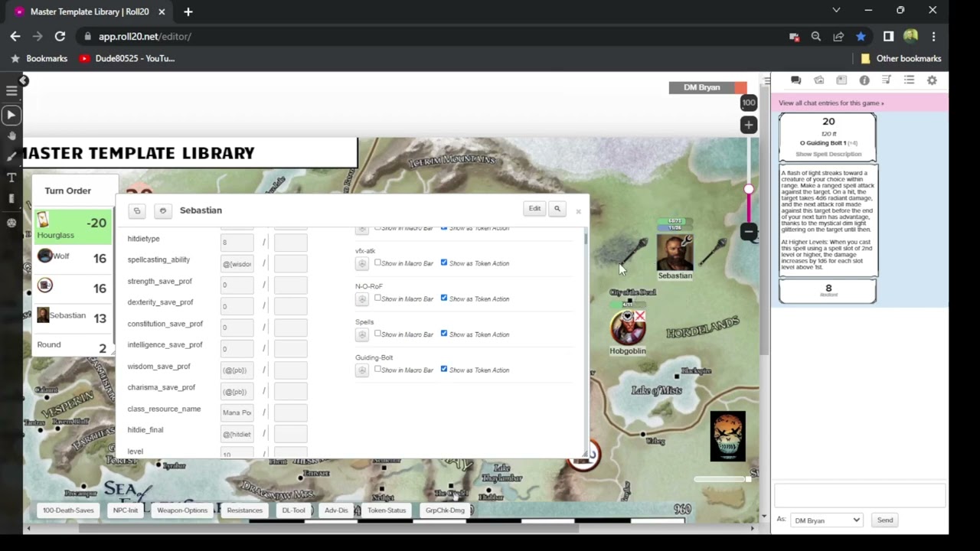Screen dimensions: 980x551
Task: Open the Jukebox music tab icon
Action: click(887, 80)
